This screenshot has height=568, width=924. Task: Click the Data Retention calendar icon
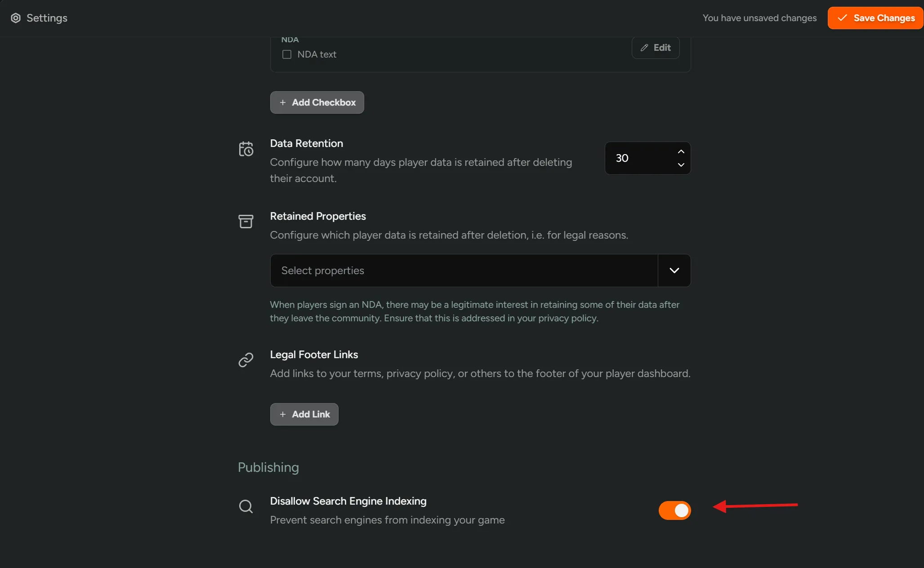[246, 149]
